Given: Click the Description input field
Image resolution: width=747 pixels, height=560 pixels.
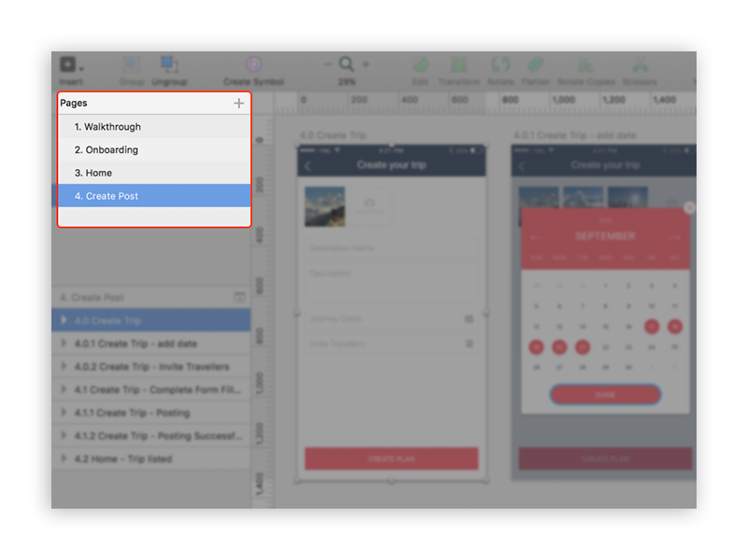Looking at the screenshot, I should (391, 284).
